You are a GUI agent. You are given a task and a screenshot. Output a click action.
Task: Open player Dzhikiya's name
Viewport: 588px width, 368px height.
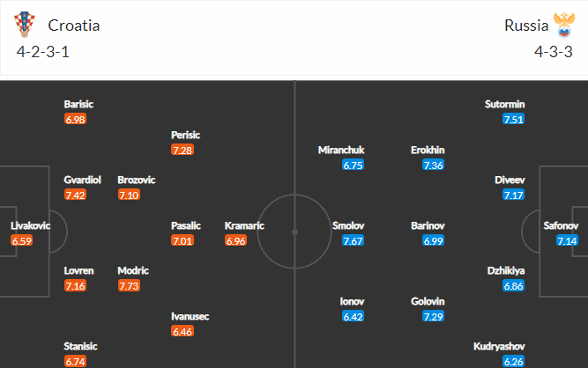[x=506, y=270]
